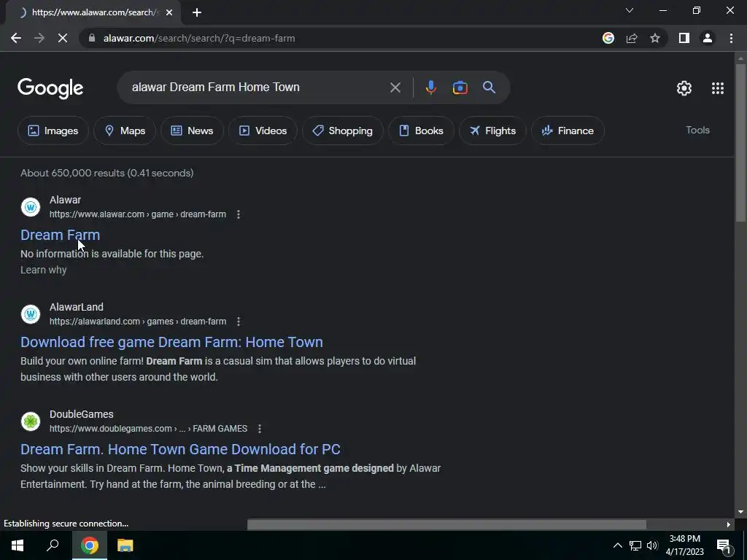Click the alawar.com game dream-farm URL
Viewport: 747px width, 560px height.
(138, 214)
